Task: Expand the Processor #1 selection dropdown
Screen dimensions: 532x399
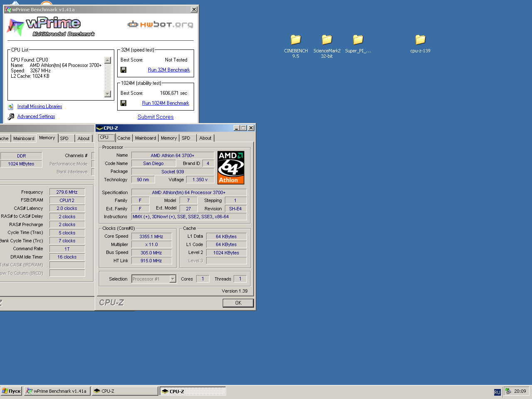Action: click(173, 279)
